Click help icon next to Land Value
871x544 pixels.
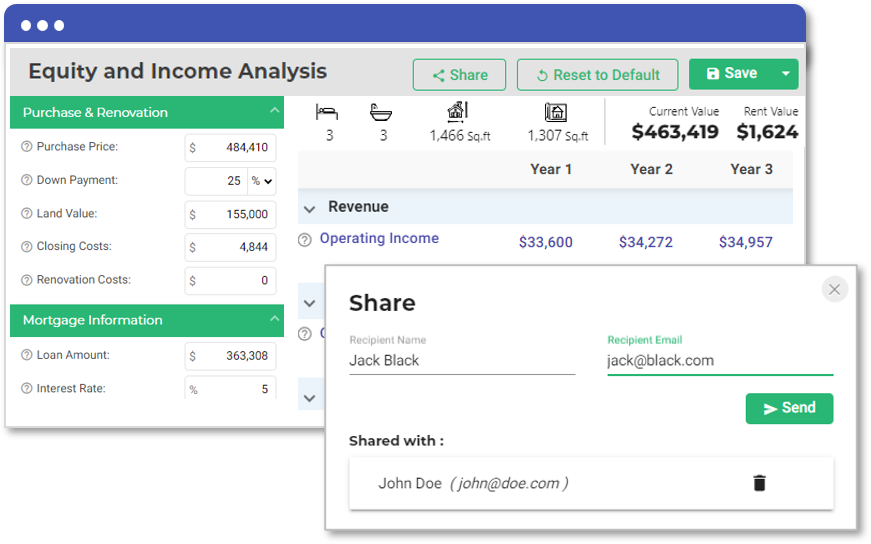(26, 213)
